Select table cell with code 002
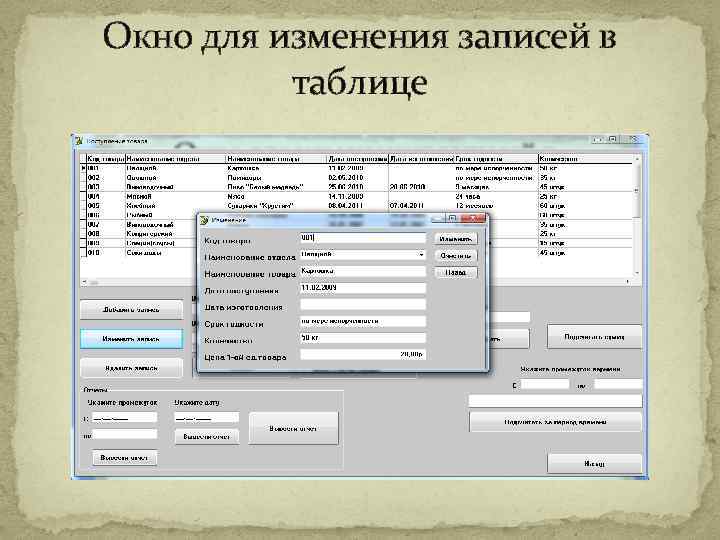Screen dimensions: 720x540 click(106, 178)
